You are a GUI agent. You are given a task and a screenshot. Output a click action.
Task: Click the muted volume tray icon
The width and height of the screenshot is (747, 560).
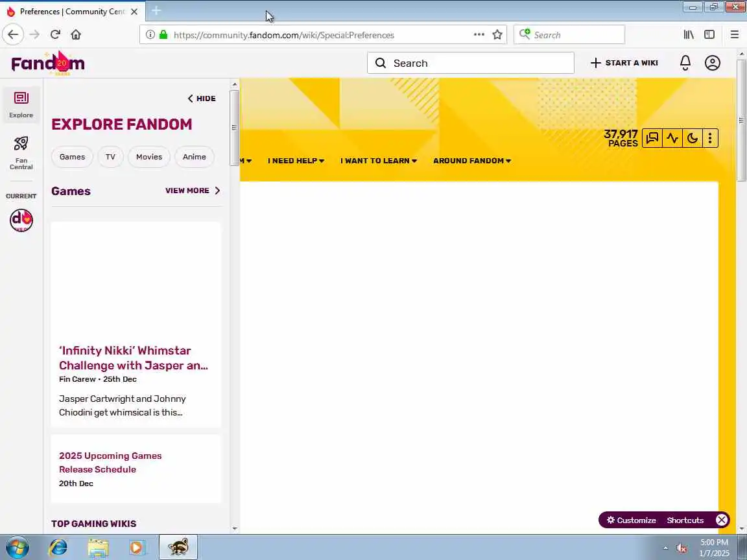pos(682,548)
